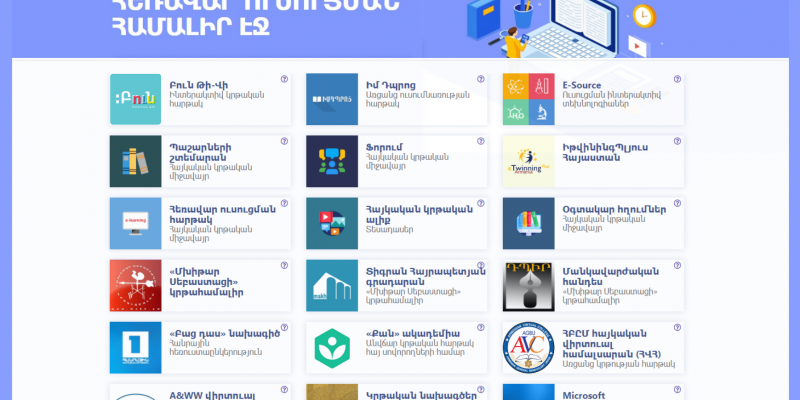Open question mark on Օգտակար հղումներ card

point(678,203)
